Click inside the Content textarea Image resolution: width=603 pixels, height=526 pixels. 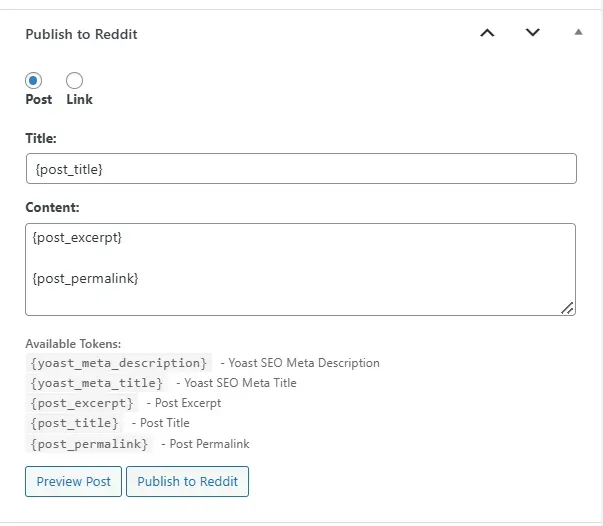pyautogui.click(x=300, y=270)
